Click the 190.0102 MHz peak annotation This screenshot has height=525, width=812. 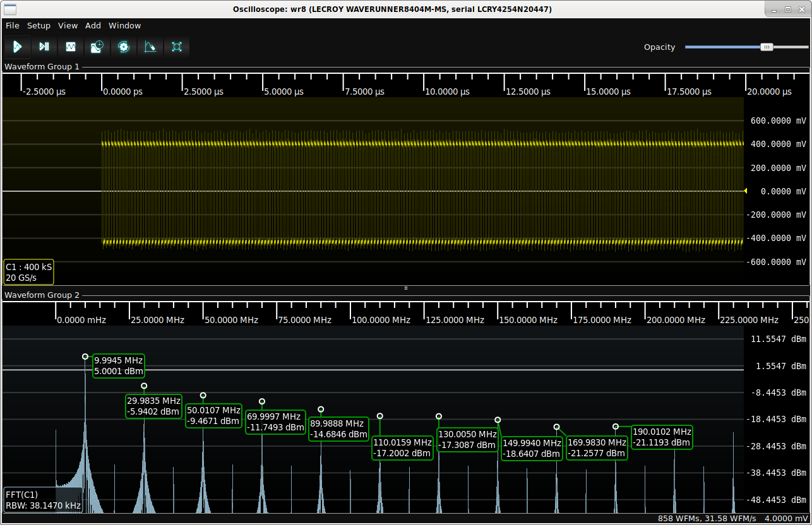[662, 437]
